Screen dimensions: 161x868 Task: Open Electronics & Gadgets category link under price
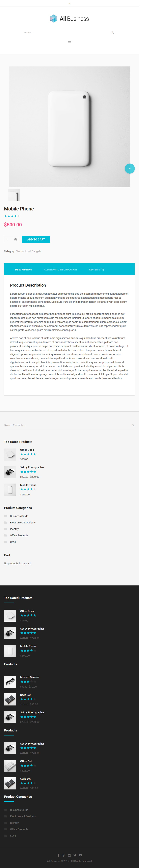click(x=29, y=251)
